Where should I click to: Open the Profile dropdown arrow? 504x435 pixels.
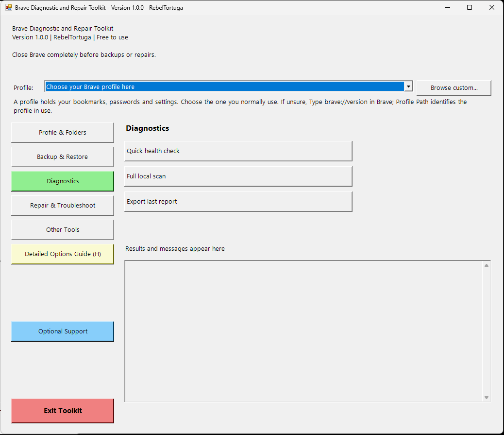[x=408, y=87]
